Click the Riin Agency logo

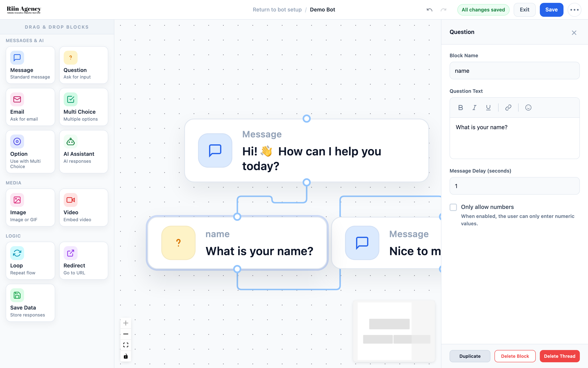click(24, 10)
